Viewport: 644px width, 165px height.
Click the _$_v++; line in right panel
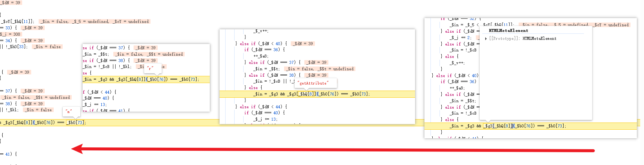457,63
